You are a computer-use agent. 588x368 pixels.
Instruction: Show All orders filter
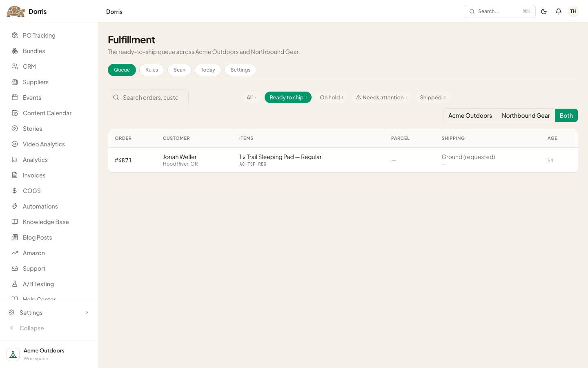click(251, 97)
